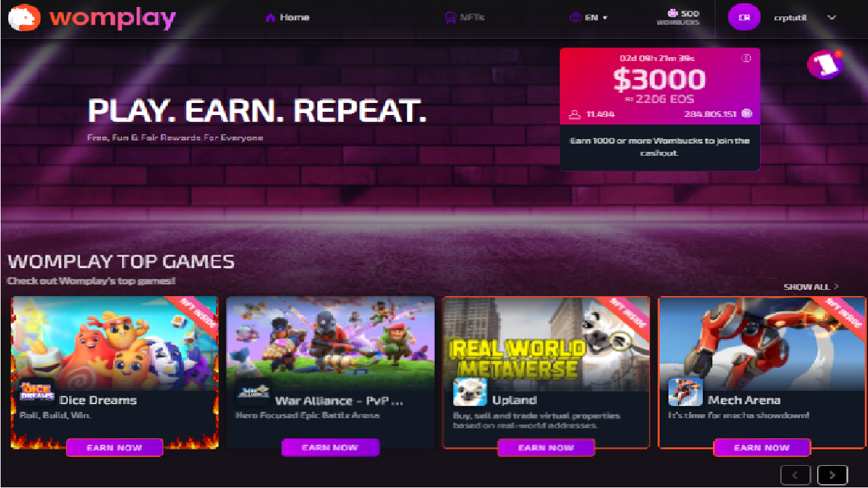Screen dimensions: 868x488
Task: Go to next games carousel arrow
Action: [x=832, y=475]
